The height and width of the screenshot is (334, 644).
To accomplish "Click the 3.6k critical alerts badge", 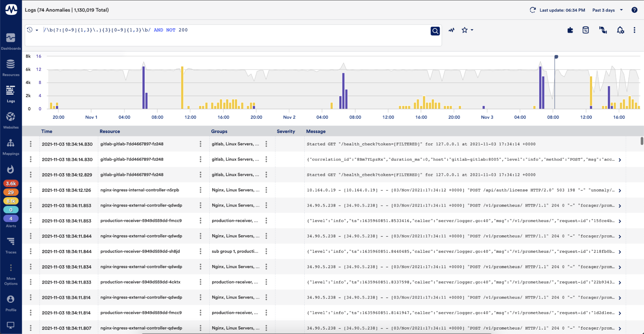I will tap(11, 183).
